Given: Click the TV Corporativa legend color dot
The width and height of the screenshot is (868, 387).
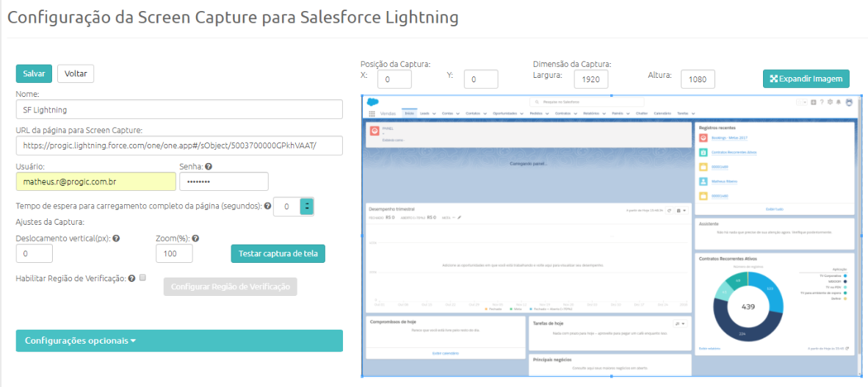Looking at the screenshot, I should (845, 275).
